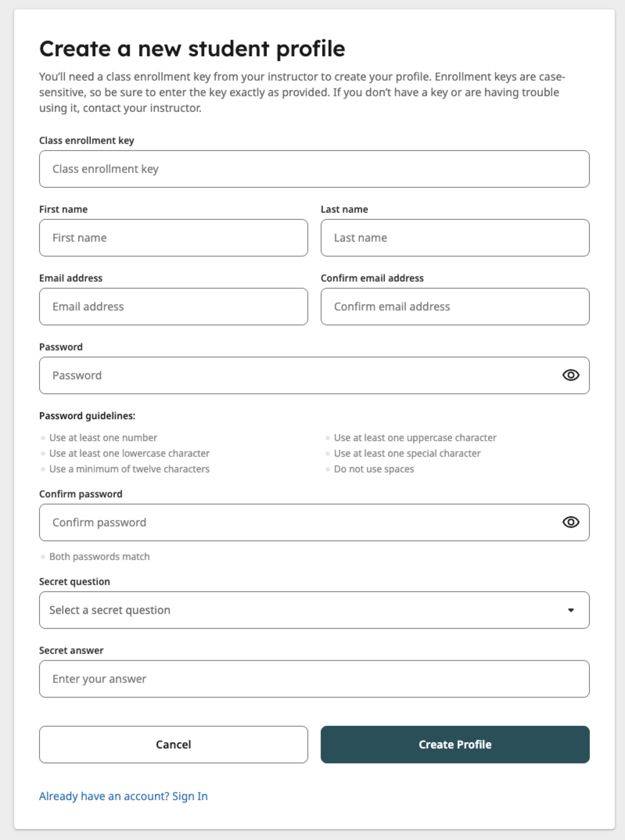This screenshot has width=625, height=840.
Task: Click into the First name field
Action: point(173,238)
